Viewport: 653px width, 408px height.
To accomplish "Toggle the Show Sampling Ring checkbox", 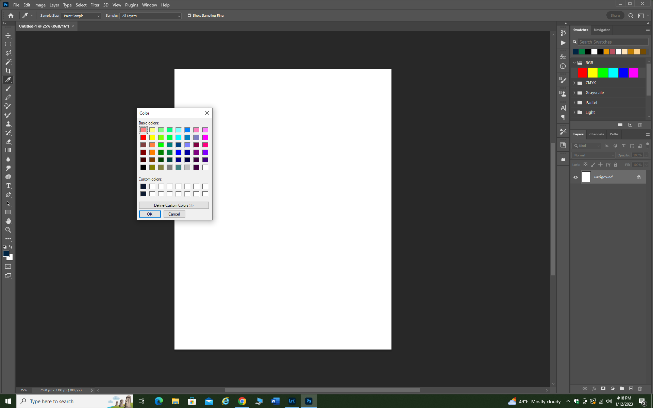I will click(189, 16).
